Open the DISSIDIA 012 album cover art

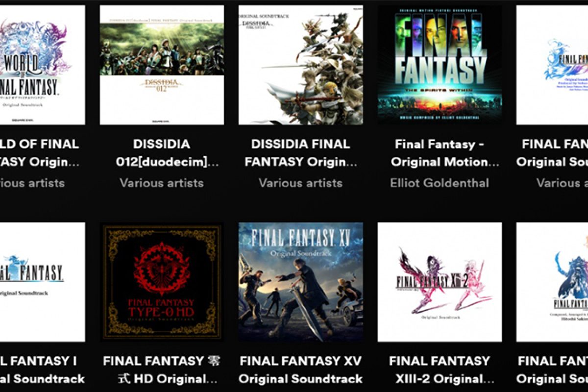pos(162,65)
